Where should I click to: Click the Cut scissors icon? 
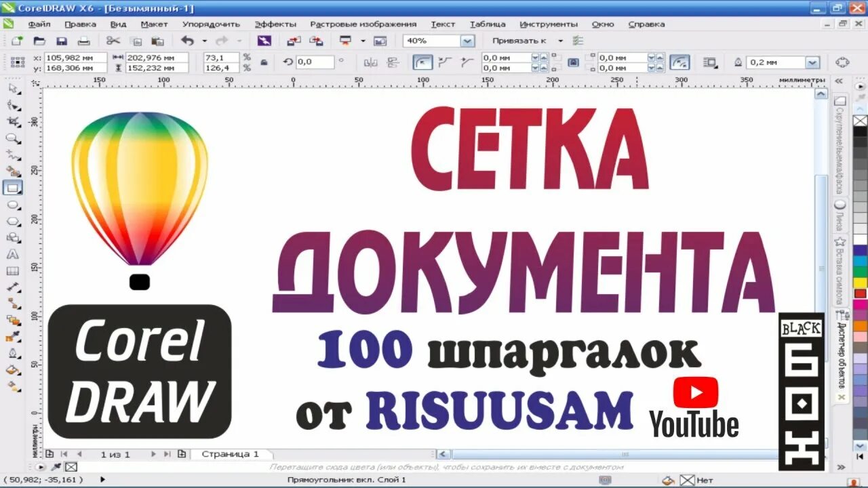[x=113, y=41]
